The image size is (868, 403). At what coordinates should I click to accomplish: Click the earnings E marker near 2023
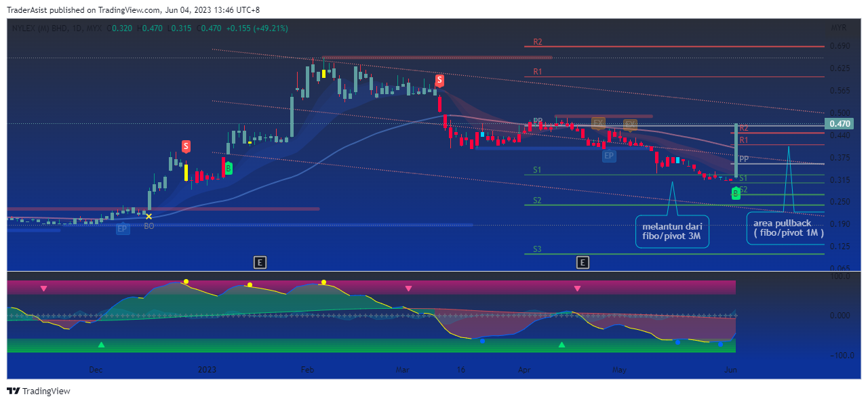coord(259,261)
